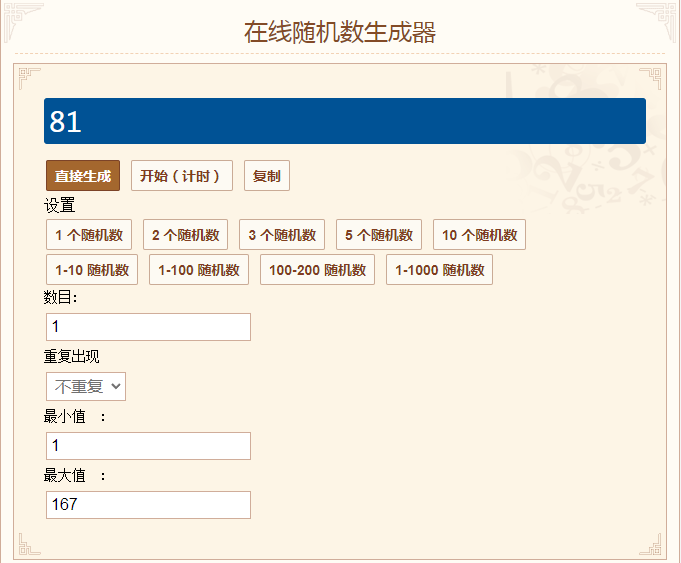Screen dimensions: 681x563
Task: Open the 不重复 repeat dropdown
Action: pos(86,386)
